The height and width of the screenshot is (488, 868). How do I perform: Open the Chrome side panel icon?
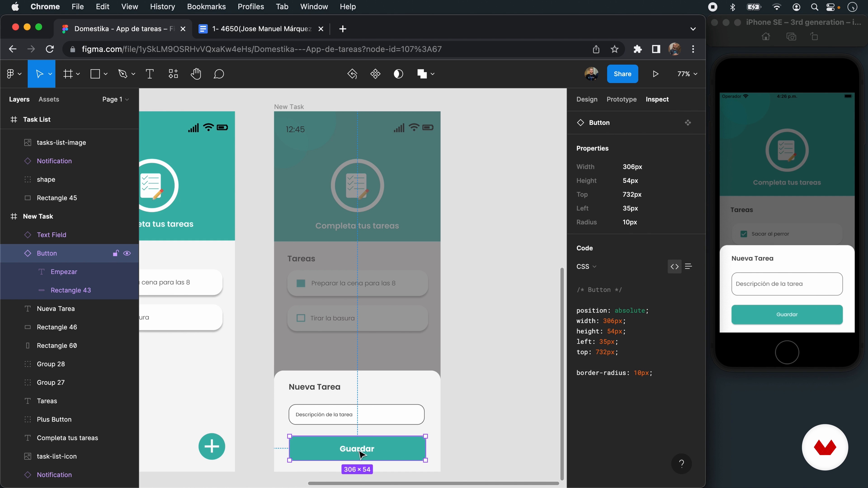pyautogui.click(x=656, y=49)
